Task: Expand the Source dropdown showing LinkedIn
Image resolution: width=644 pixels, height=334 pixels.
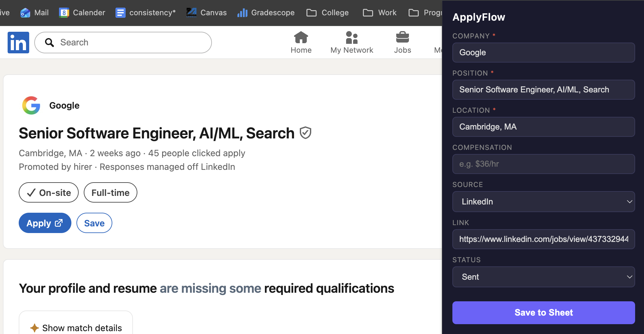Action: pos(543,202)
